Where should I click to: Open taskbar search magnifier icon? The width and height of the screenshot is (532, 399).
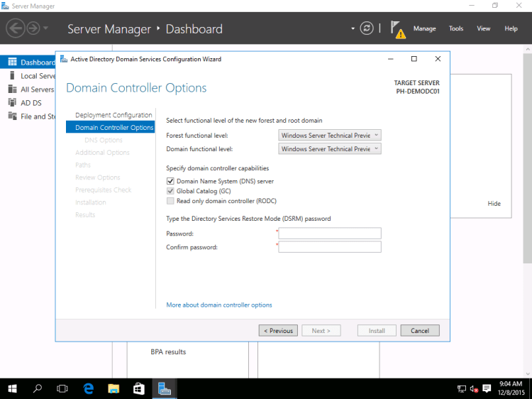pyautogui.click(x=38, y=388)
